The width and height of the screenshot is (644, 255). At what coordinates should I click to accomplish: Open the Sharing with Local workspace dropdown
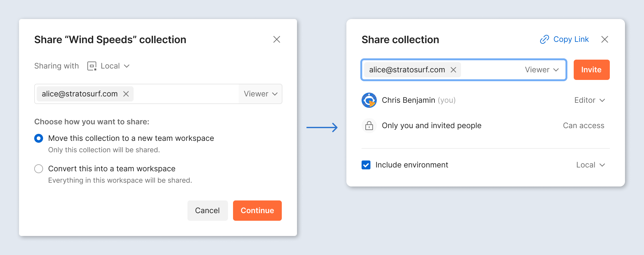coord(115,66)
